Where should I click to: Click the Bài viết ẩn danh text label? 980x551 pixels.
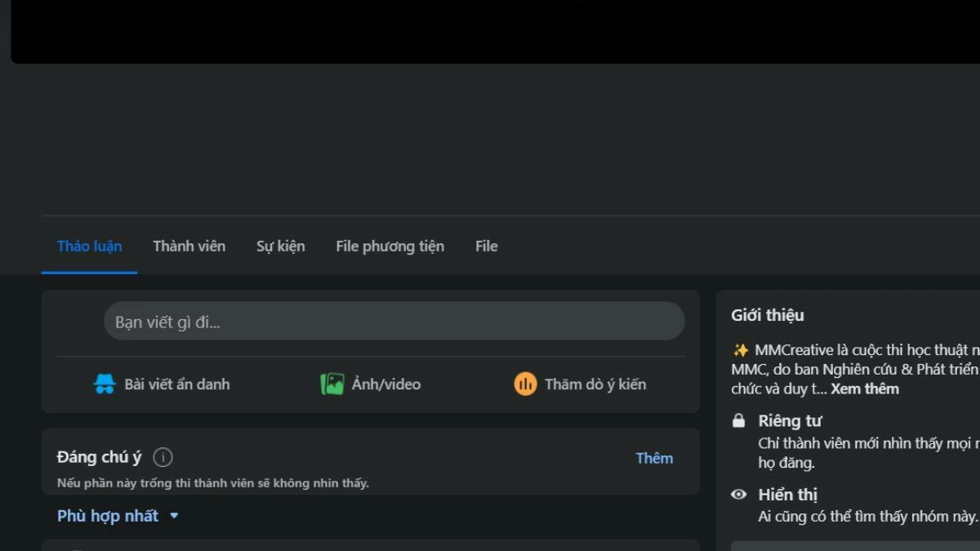pyautogui.click(x=176, y=384)
